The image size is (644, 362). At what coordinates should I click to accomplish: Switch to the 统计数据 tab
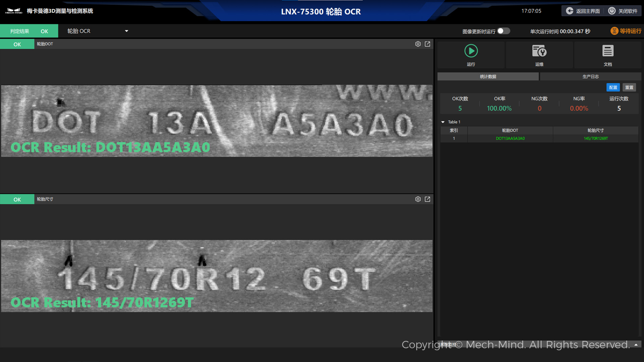(488, 76)
